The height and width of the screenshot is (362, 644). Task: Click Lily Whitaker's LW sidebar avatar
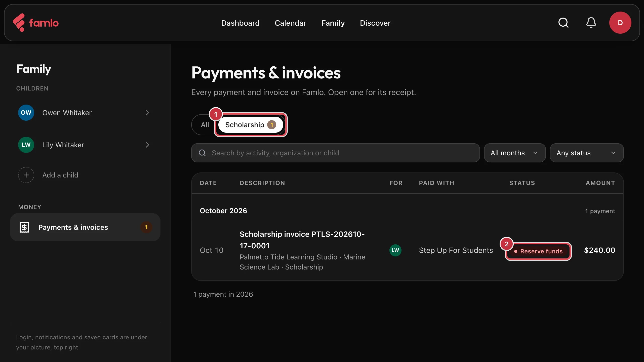(26, 145)
